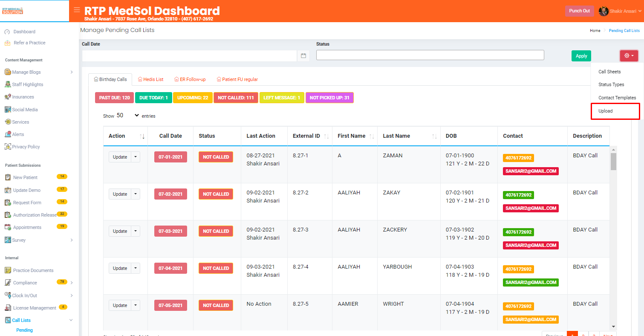Click the Call Date input field

click(189, 56)
